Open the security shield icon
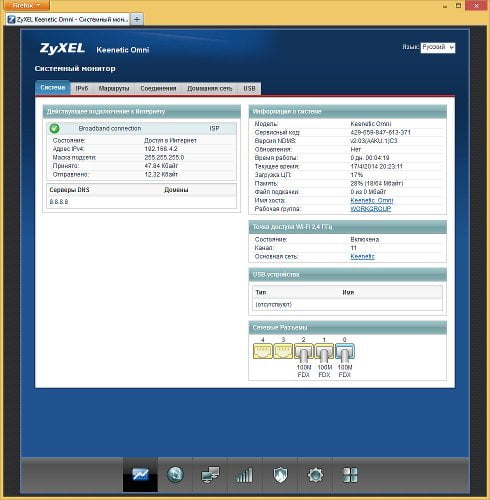This screenshot has height=500, width=490. (x=280, y=474)
